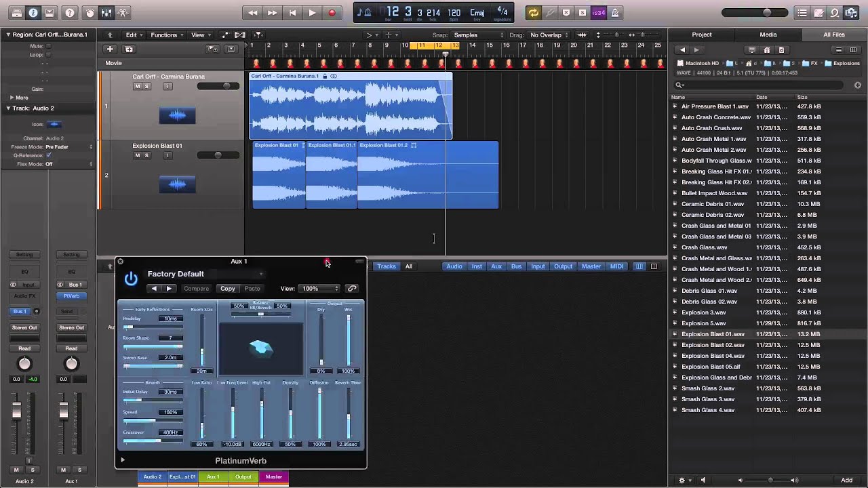Image resolution: width=868 pixels, height=488 pixels.
Task: Toggle Cycle mode button
Action: 534,13
